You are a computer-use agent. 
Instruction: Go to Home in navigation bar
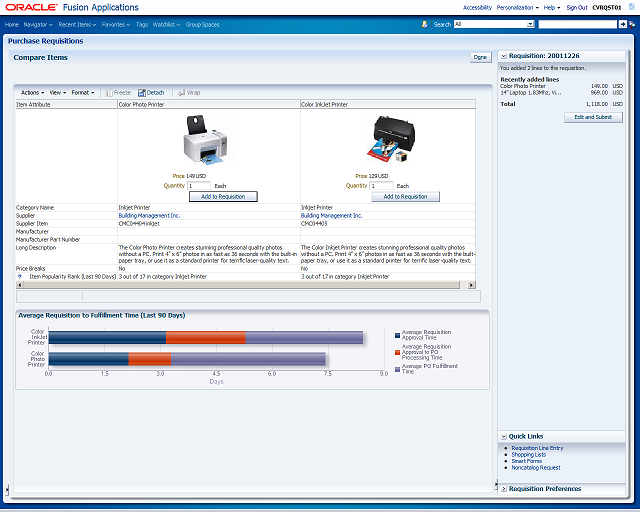(x=12, y=24)
